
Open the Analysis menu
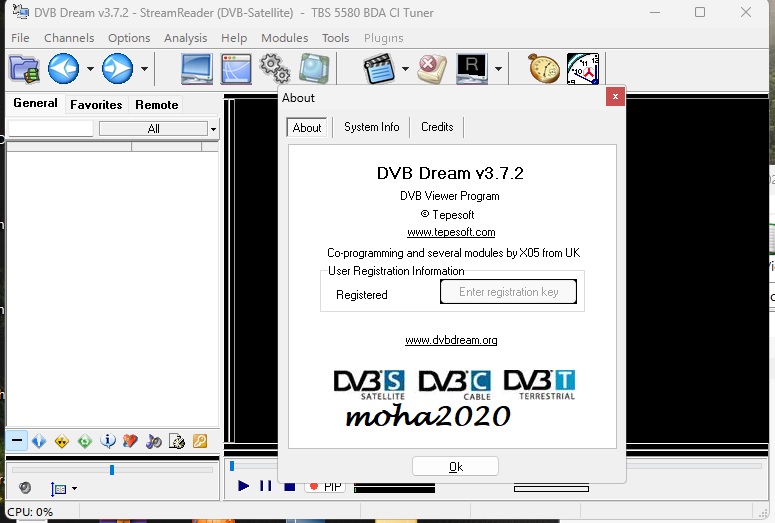pos(185,38)
